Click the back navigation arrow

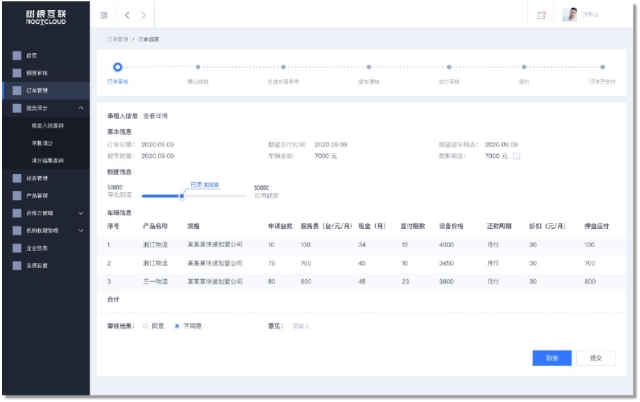pos(127,16)
